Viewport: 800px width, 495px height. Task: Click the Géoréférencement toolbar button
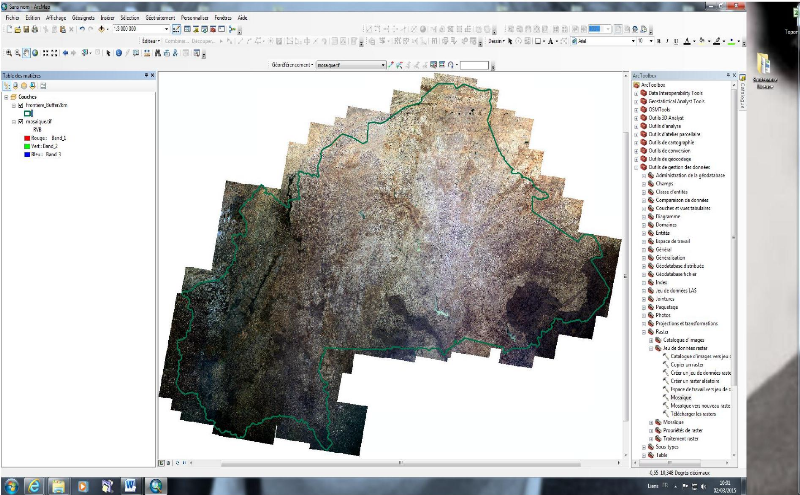coord(290,64)
